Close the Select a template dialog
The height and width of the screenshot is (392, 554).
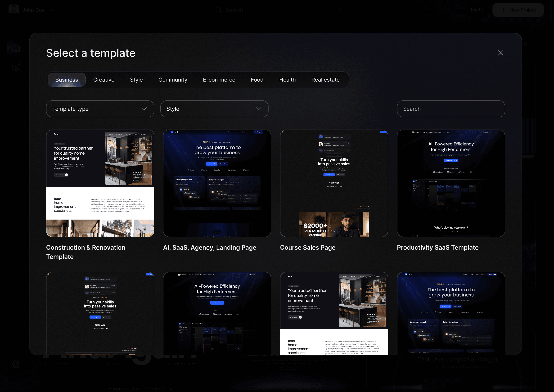pos(500,53)
